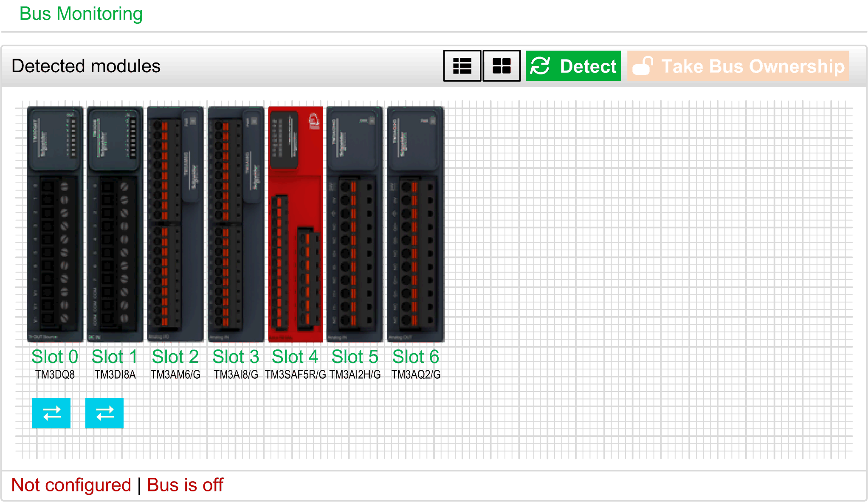Click the TM3AI8/G model text
Image resolution: width=868 pixels, height=502 pixels.
(x=236, y=374)
